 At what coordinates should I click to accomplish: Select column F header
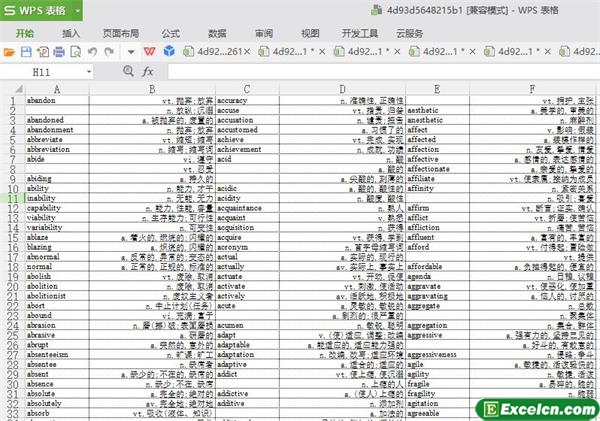click(533, 90)
